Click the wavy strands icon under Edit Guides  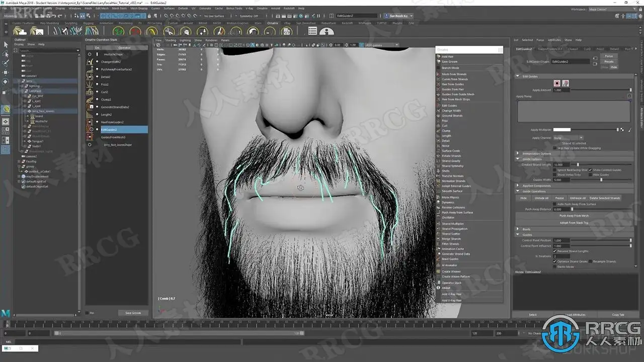pos(566,83)
